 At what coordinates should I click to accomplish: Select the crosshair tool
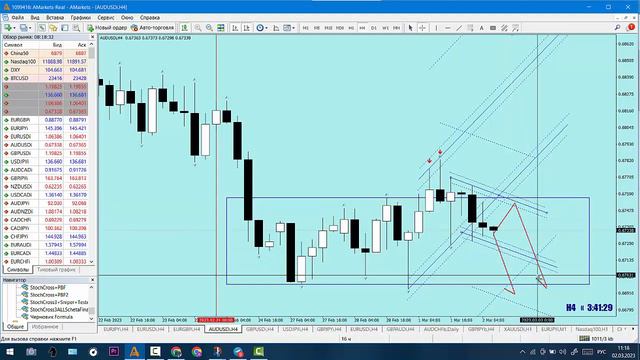coord(422,28)
